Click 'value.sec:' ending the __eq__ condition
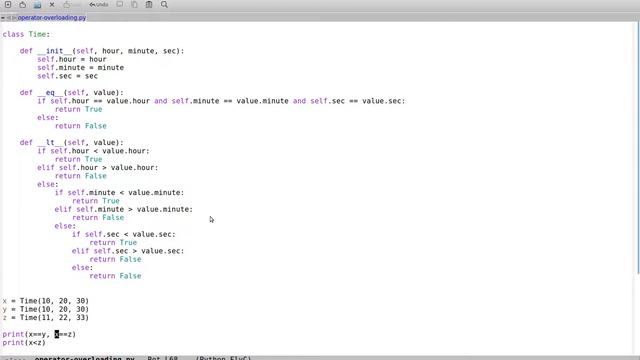The image size is (640, 360). (384, 101)
